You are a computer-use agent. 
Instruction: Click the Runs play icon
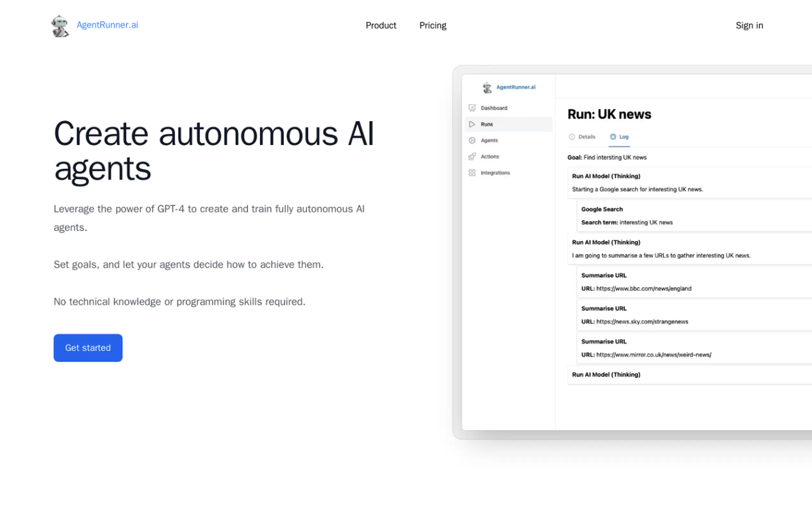(472, 124)
